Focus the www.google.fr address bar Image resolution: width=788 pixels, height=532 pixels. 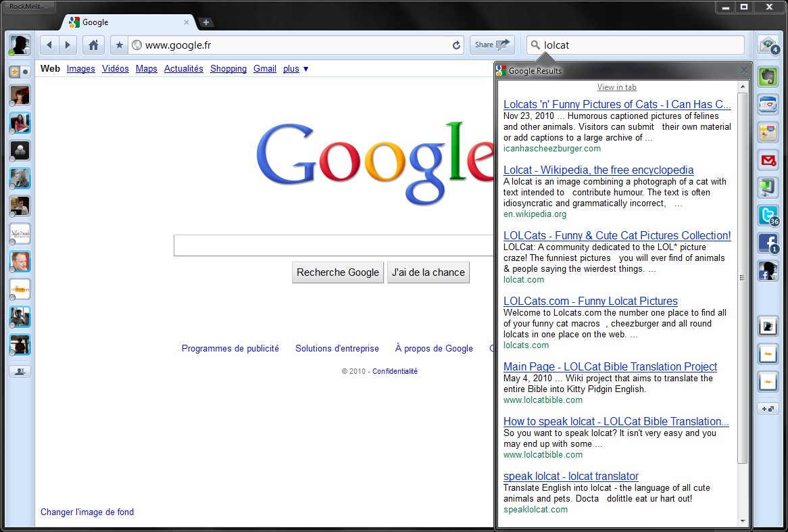coord(297,45)
